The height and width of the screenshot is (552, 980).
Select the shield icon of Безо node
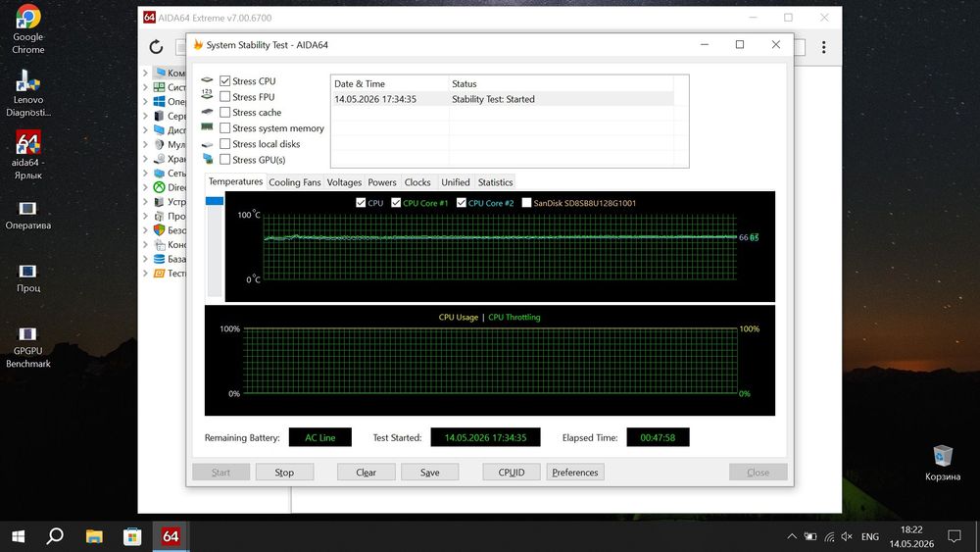pos(160,230)
